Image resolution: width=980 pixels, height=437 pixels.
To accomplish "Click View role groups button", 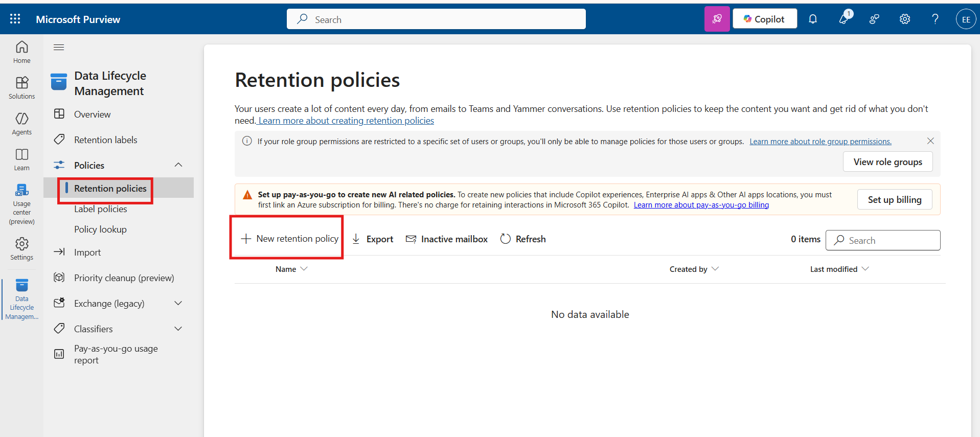I will click(887, 162).
